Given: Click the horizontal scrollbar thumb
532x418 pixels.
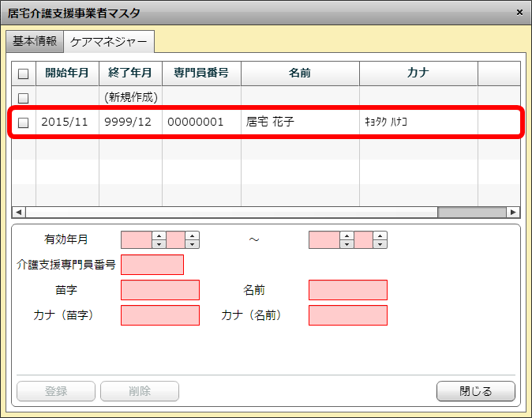Looking at the screenshot, I should [x=472, y=213].
